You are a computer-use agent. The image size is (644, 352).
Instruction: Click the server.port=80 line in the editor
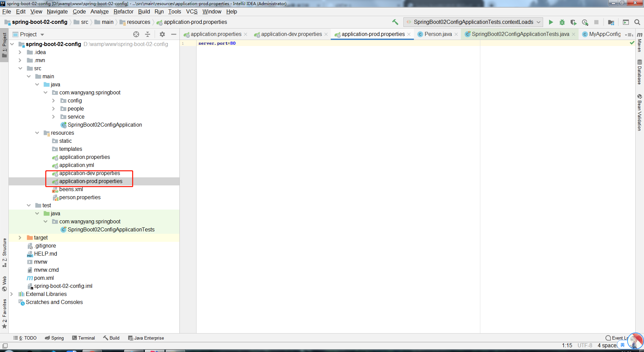[x=217, y=43]
